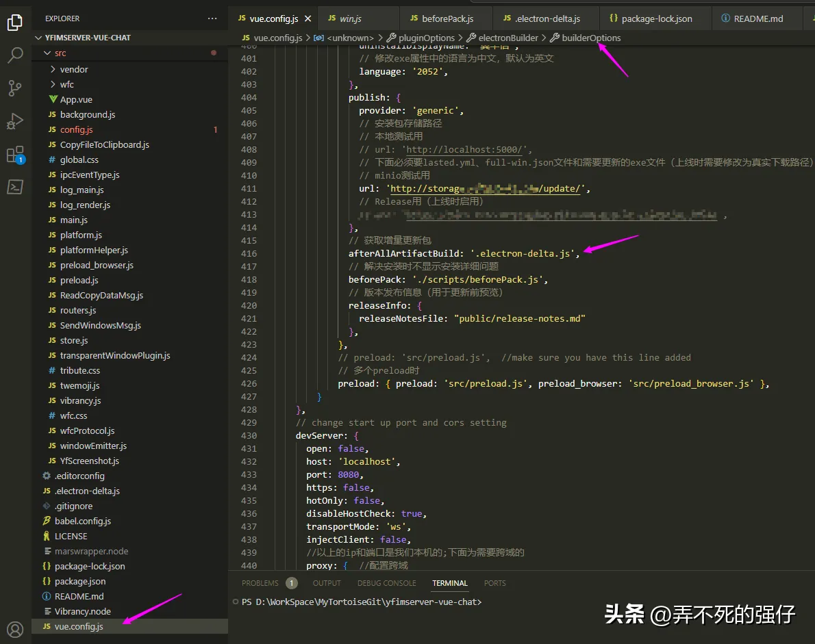Image resolution: width=815 pixels, height=644 pixels.
Task: Open babel.config.js file
Action: (130, 521)
